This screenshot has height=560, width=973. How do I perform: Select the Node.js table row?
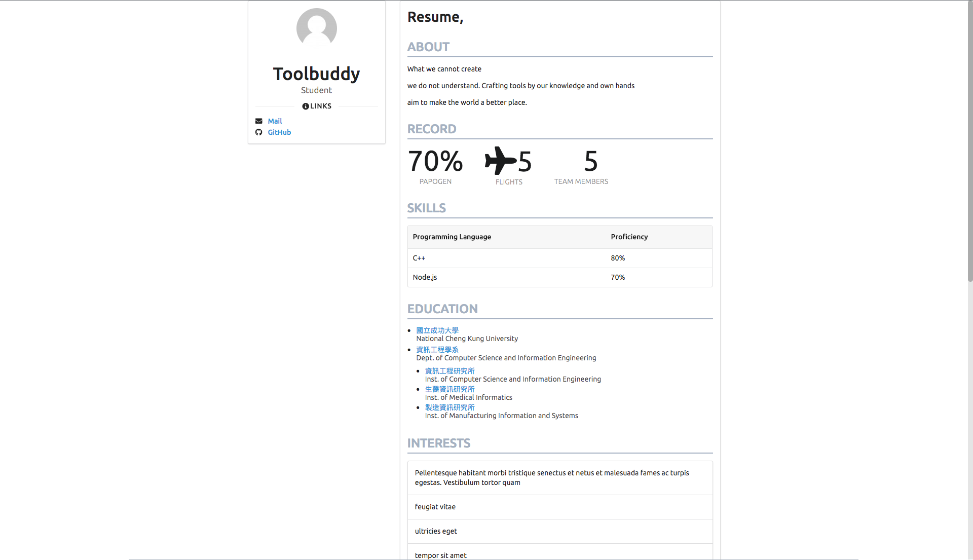(x=559, y=277)
